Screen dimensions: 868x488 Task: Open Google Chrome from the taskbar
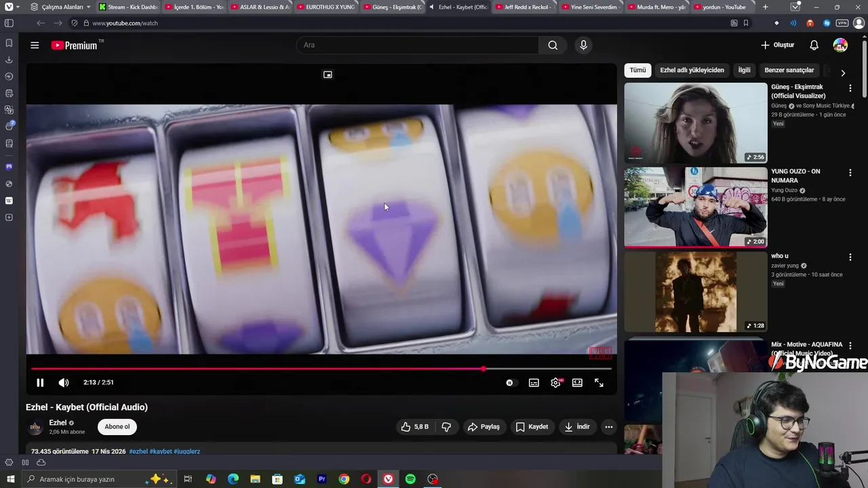click(344, 479)
